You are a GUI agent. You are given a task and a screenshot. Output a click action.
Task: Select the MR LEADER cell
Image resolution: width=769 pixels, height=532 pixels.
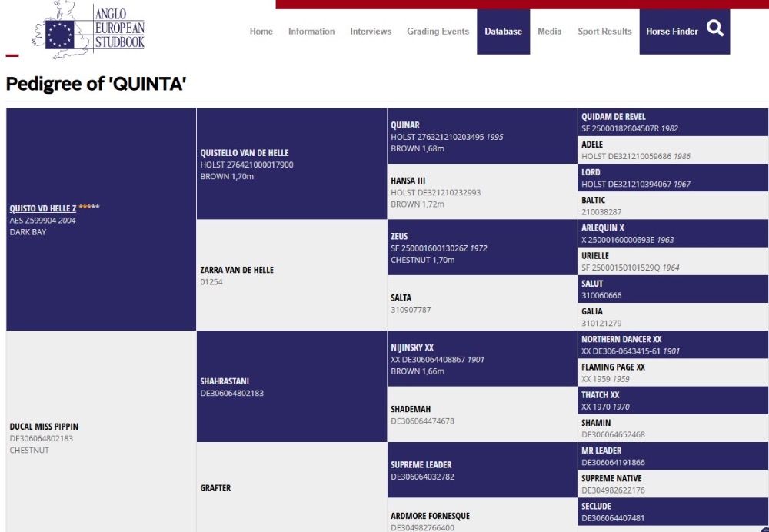pos(673,456)
